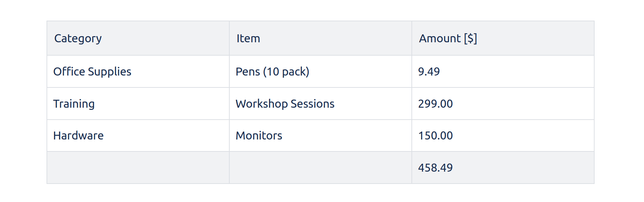
Task: Click the 150.00 amount cell
Action: tap(435, 136)
